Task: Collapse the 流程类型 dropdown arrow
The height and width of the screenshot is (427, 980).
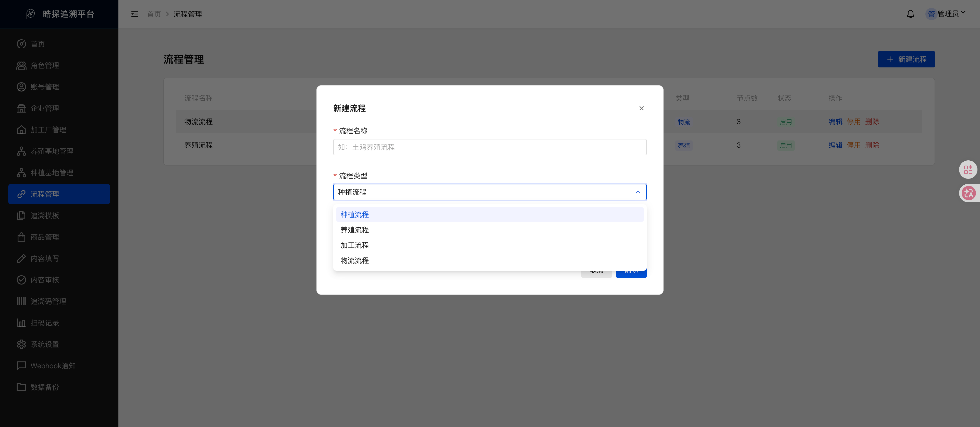Action: coord(638,192)
